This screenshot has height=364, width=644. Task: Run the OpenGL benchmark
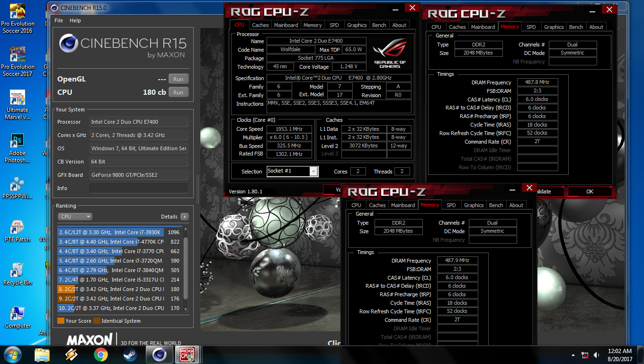tap(178, 79)
